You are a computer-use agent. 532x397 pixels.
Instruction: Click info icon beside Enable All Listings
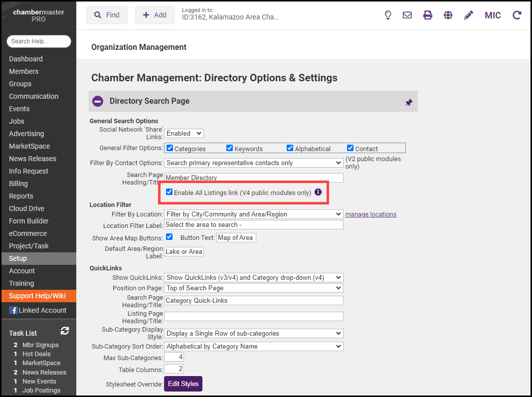tap(318, 193)
